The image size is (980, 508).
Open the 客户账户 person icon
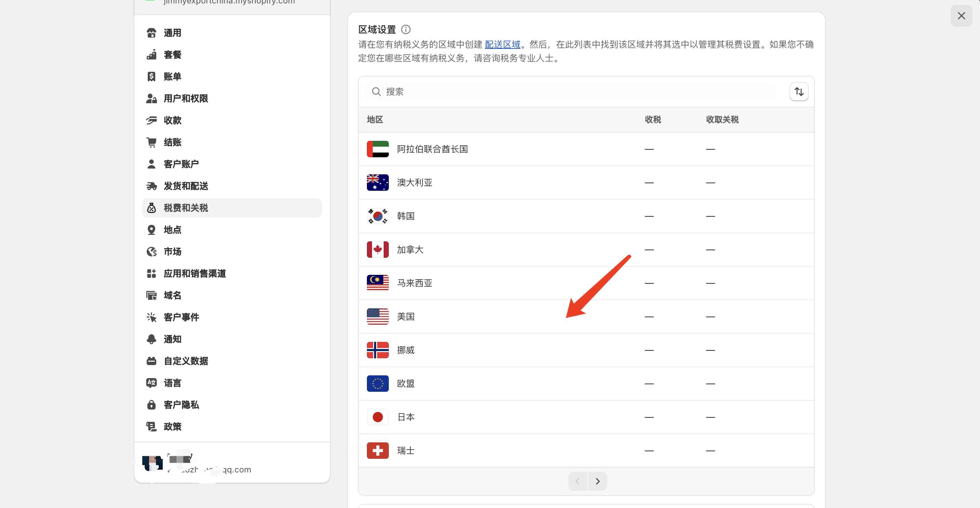coord(151,164)
